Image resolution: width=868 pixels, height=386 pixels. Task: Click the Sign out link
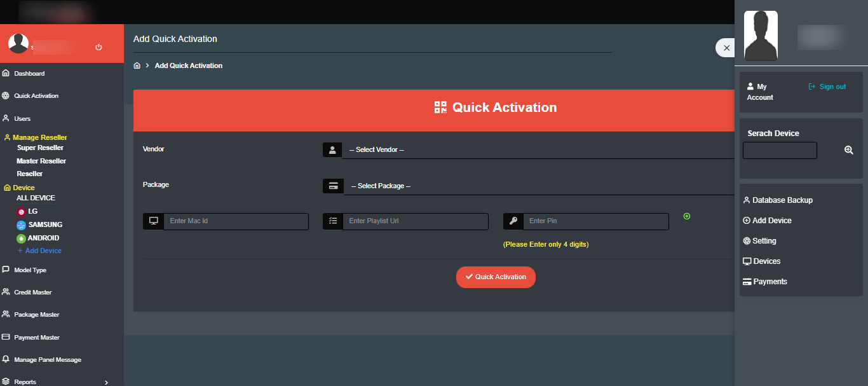[x=832, y=86]
